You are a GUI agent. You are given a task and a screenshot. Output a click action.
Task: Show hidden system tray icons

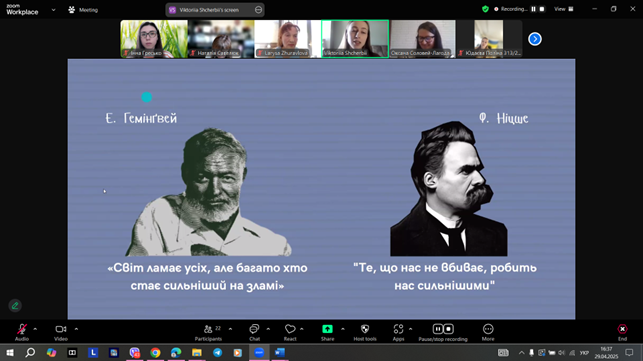click(x=521, y=352)
